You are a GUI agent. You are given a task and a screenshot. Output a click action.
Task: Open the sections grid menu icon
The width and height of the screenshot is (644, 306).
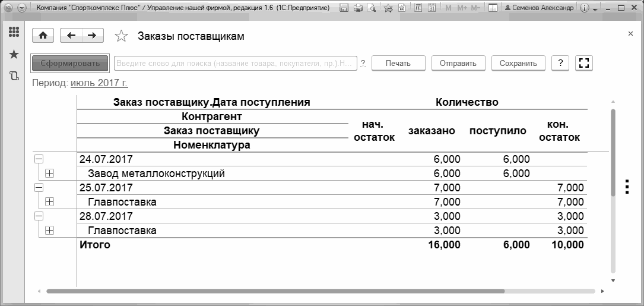[x=14, y=31]
